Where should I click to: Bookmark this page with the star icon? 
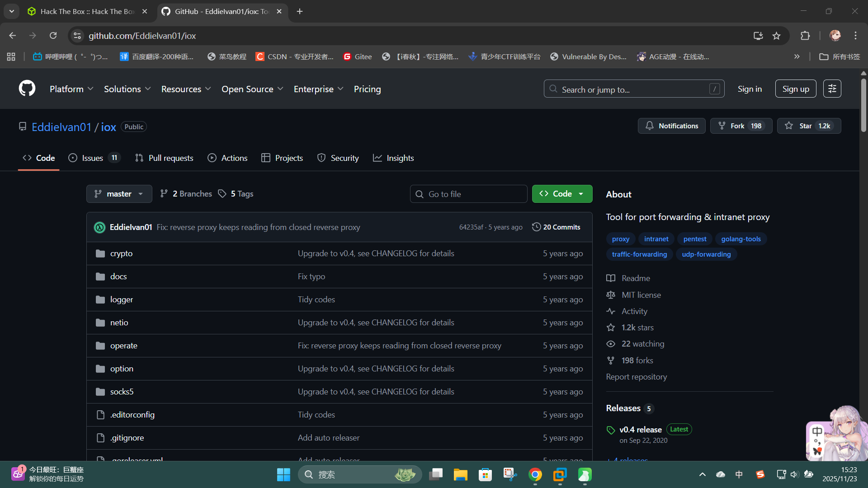coord(776,36)
